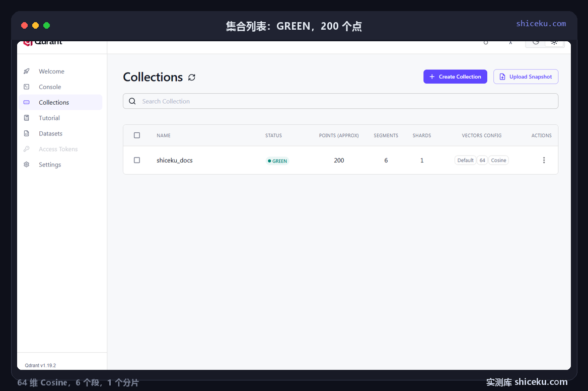This screenshot has width=588, height=391.
Task: Click the Create Collection button
Action: tap(455, 76)
